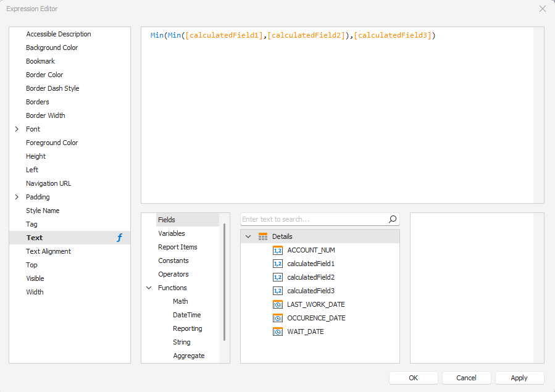
Task: Select the Width property
Action: click(x=35, y=292)
